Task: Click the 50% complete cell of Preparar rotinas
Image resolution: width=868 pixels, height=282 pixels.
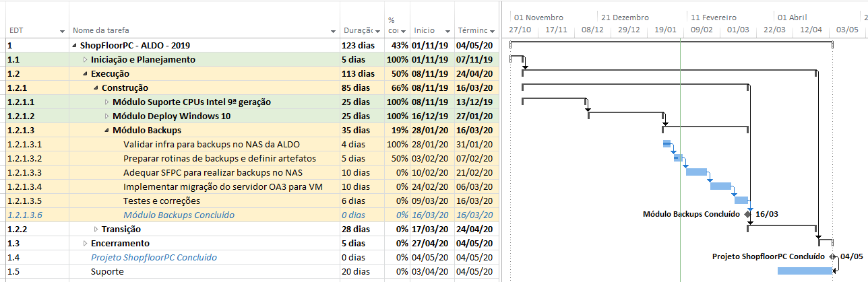Action: [400, 158]
